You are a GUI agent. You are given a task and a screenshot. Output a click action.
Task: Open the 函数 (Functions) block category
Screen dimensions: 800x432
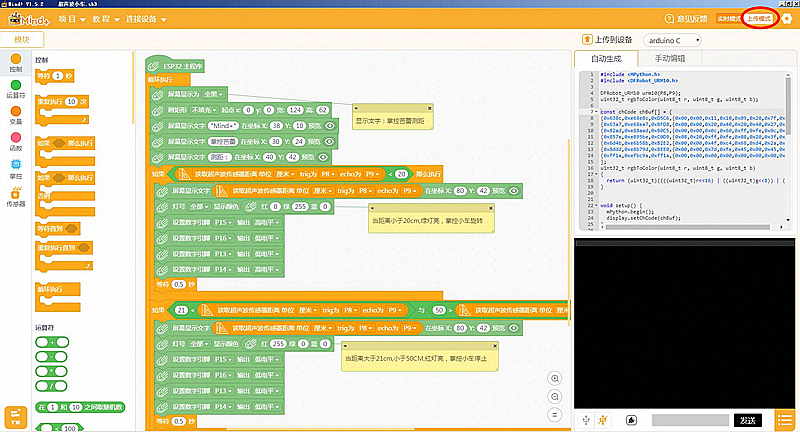[x=15, y=140]
